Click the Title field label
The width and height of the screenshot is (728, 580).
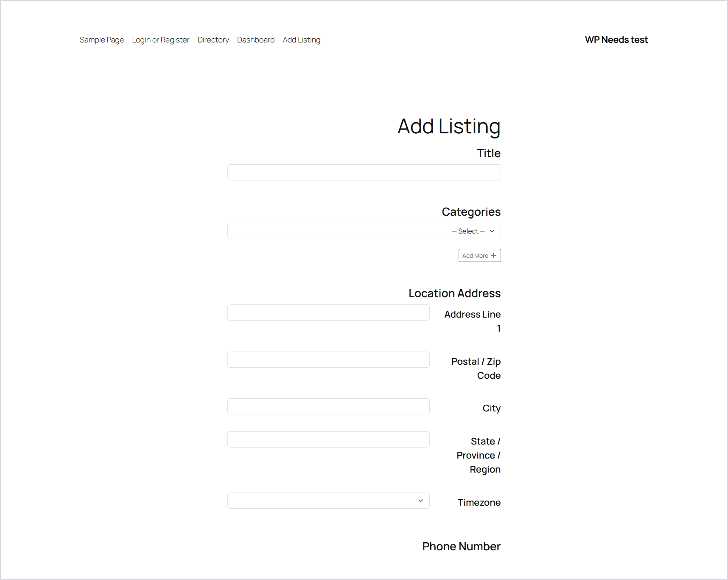pyautogui.click(x=489, y=153)
